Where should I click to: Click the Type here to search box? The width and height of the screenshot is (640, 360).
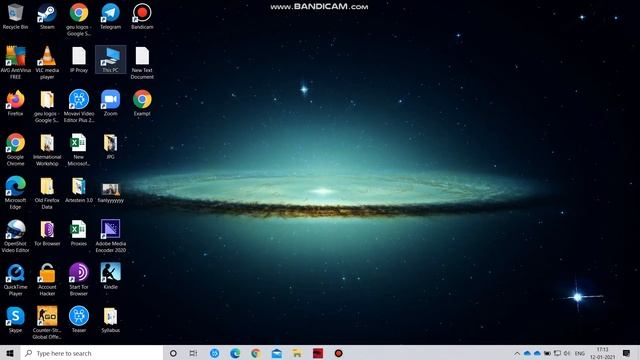[91, 353]
